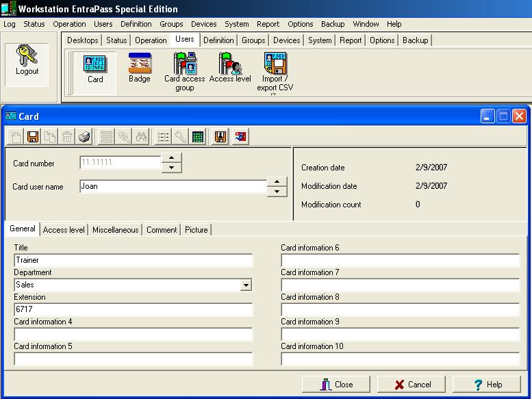This screenshot has width=532, height=399.
Task: Minimize the Card window
Action: pyautogui.click(x=487, y=116)
